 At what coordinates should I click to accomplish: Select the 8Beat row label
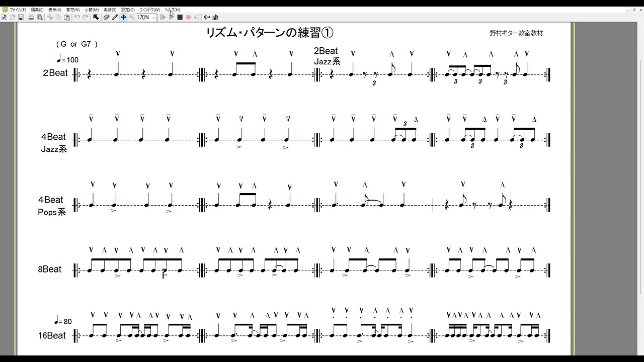[49, 269]
